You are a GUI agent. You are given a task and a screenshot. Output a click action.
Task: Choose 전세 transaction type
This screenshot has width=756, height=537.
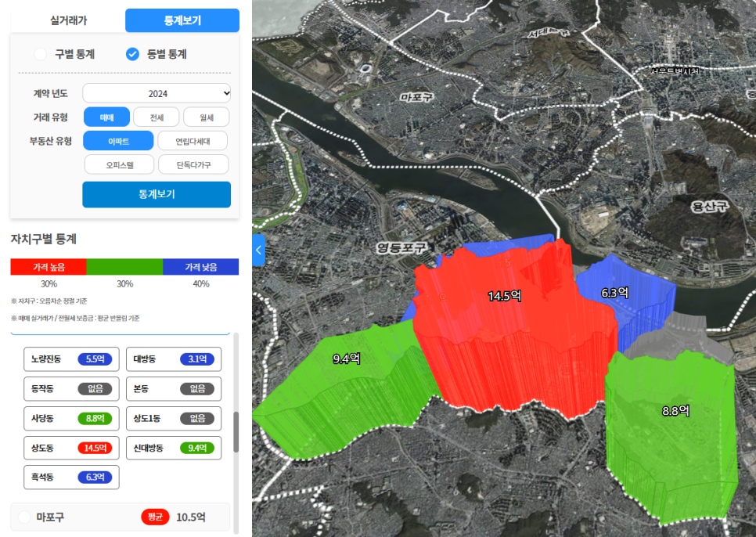(x=157, y=117)
